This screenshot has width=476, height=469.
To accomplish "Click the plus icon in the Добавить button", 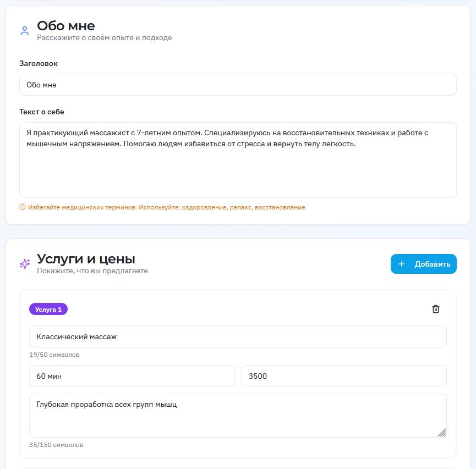I will tap(402, 264).
